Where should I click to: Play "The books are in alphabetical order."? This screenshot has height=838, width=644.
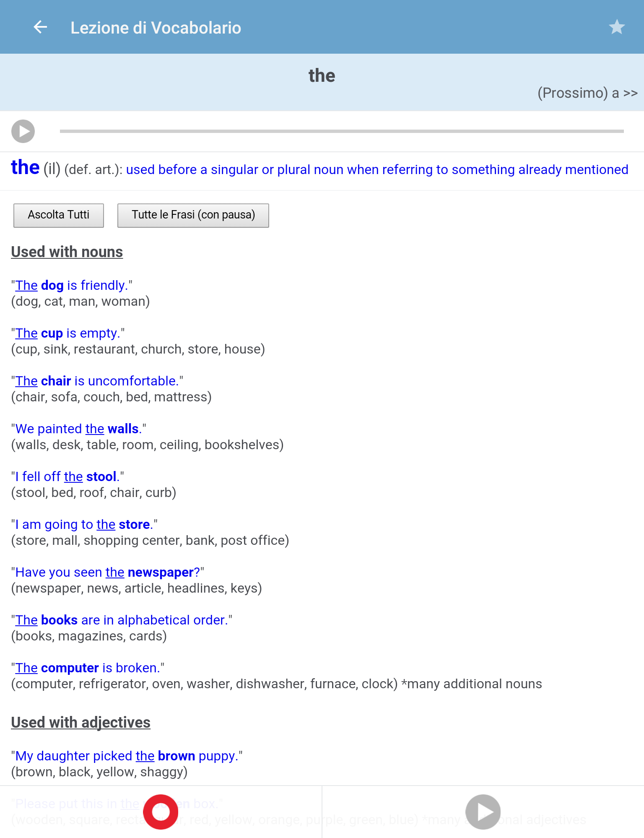tap(122, 620)
